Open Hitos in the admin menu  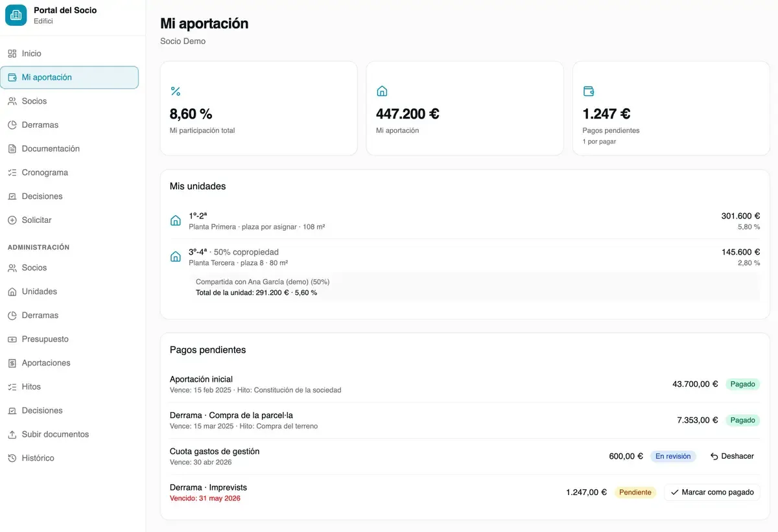[x=69, y=387]
